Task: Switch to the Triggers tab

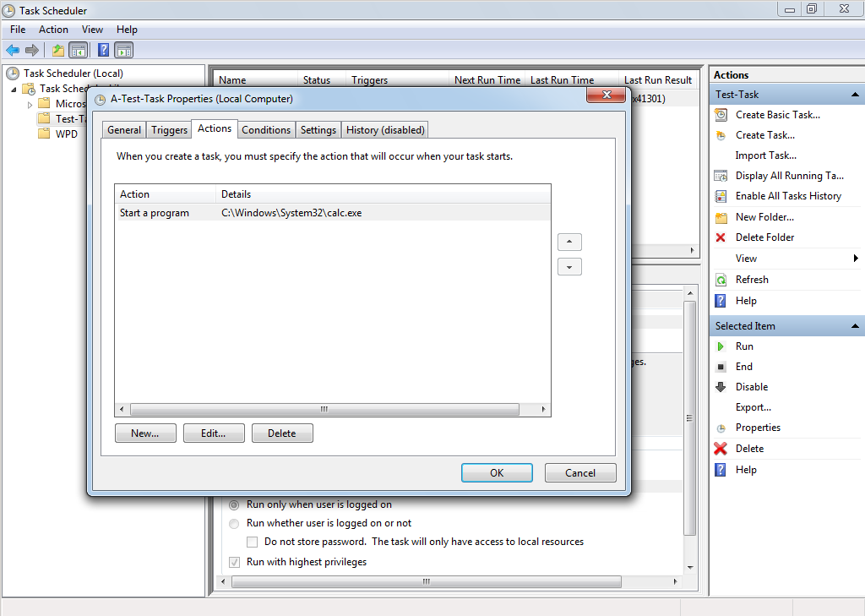Action: pyautogui.click(x=169, y=130)
